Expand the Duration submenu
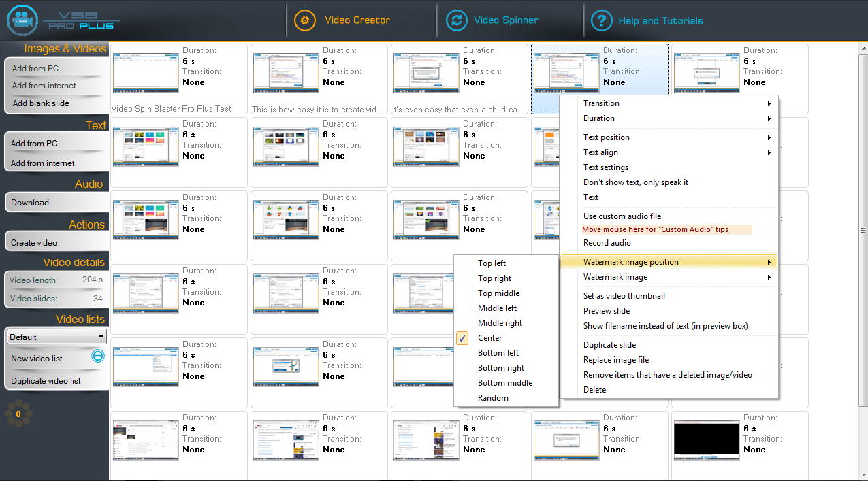This screenshot has width=868, height=481. [668, 118]
